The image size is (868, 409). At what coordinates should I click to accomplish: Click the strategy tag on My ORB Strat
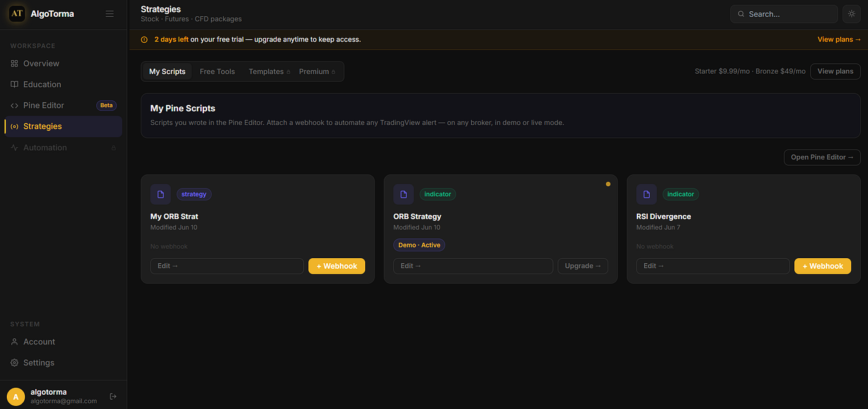pos(194,194)
